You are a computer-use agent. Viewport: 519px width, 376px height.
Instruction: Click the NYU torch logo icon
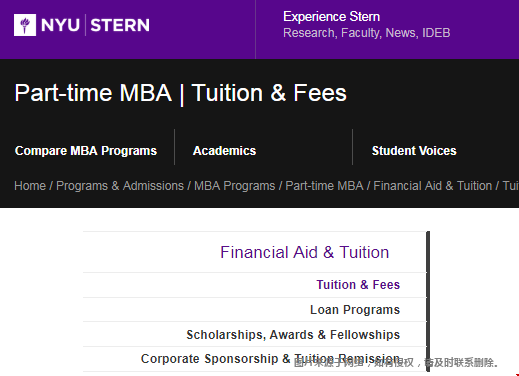tap(25, 25)
